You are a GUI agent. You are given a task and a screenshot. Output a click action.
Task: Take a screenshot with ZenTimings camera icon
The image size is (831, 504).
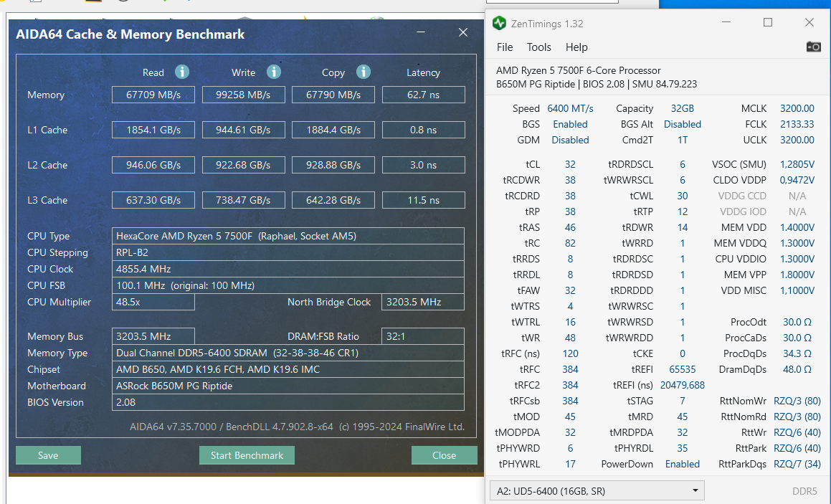814,47
